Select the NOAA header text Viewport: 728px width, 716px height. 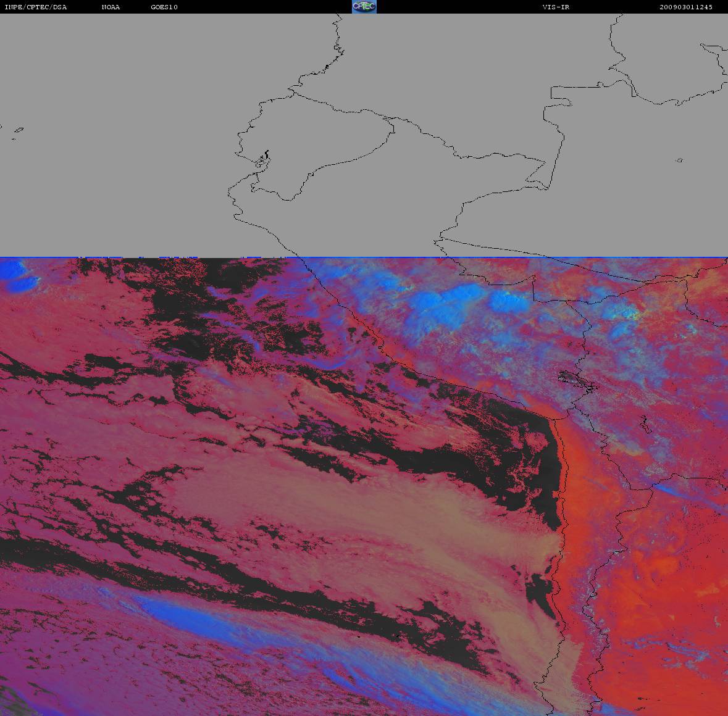(x=111, y=7)
